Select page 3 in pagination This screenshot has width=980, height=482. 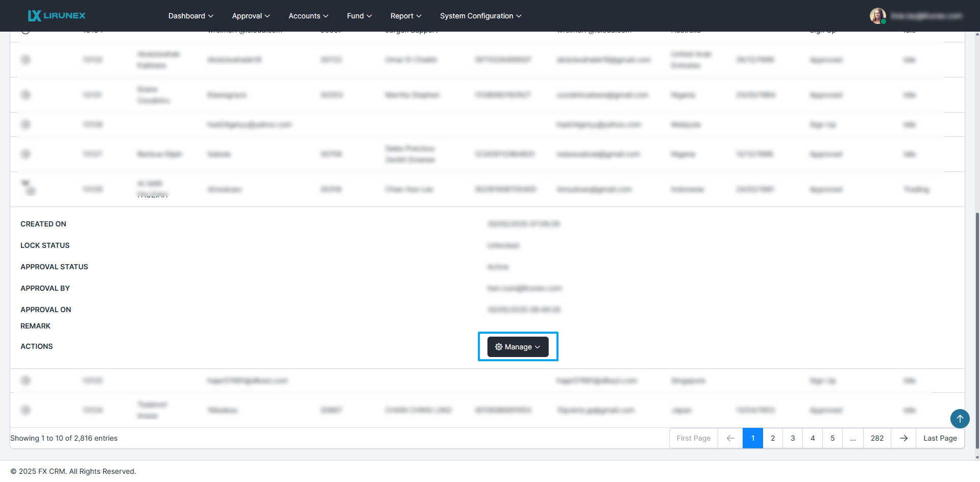pos(793,438)
